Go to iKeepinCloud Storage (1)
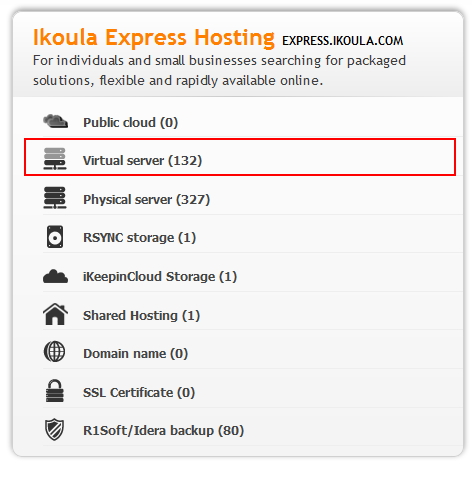Image resolution: width=472 pixels, height=477 pixels. tap(160, 277)
